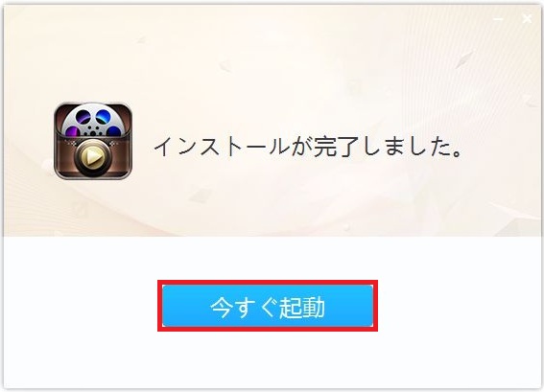Select the 5KPlayer app icon
Viewport: 544px width, 392px height.
93,141
